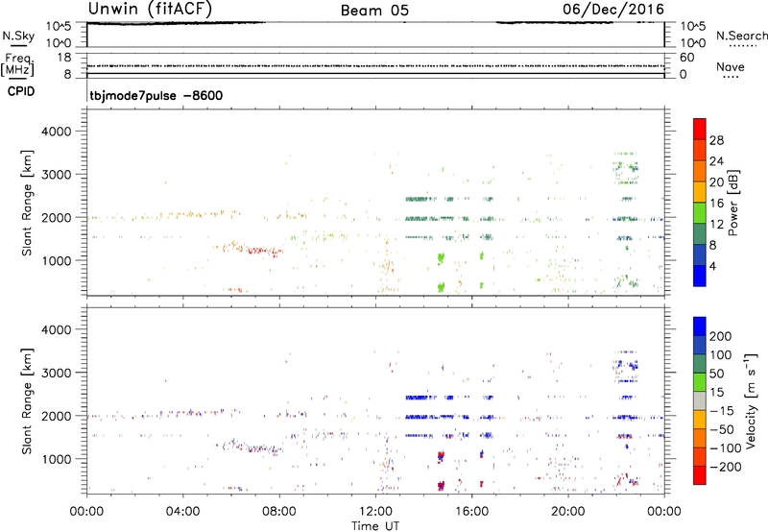This screenshot has width=768, height=532.
Task: Click the 'Nave' legend label
Action: pyautogui.click(x=731, y=66)
